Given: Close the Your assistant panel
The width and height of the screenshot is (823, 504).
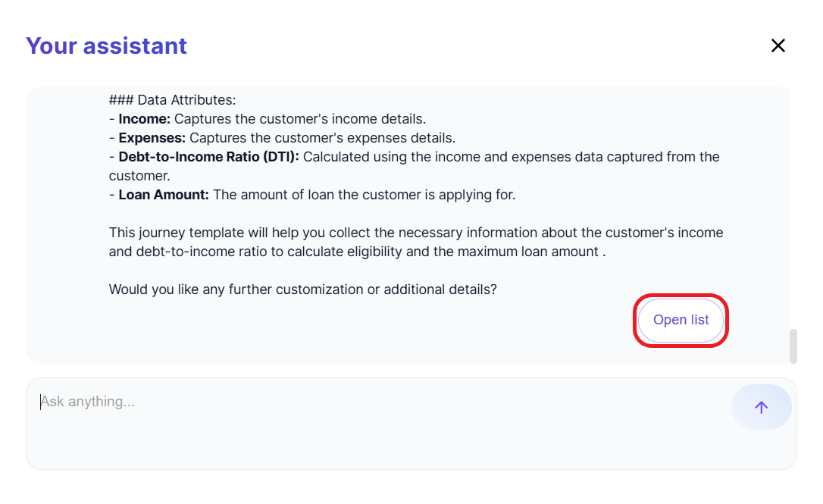Looking at the screenshot, I should [x=778, y=45].
